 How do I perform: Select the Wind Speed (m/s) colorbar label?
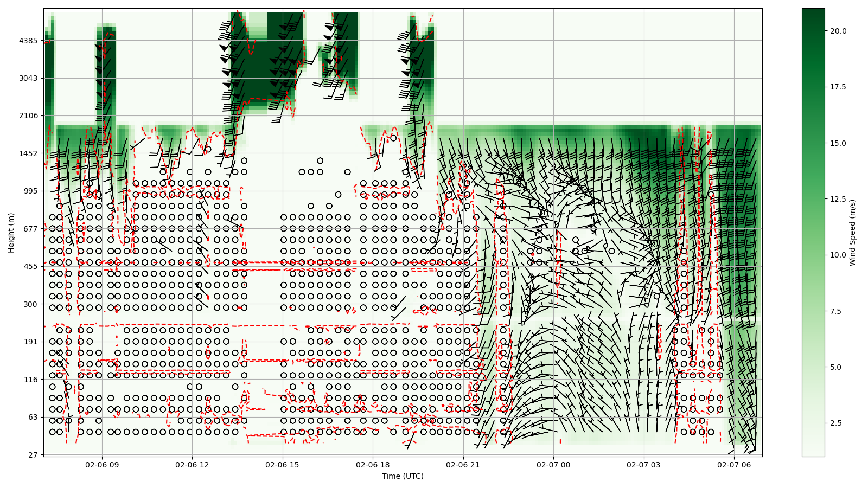click(x=853, y=233)
